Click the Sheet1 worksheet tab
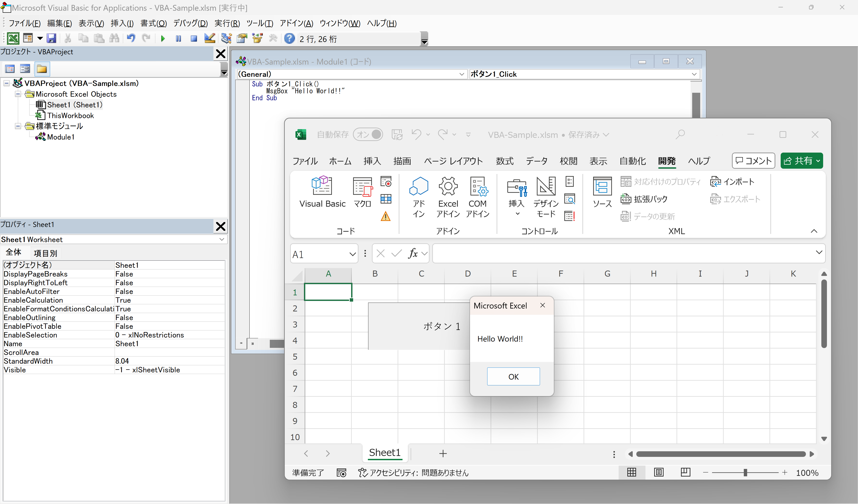 tap(385, 453)
